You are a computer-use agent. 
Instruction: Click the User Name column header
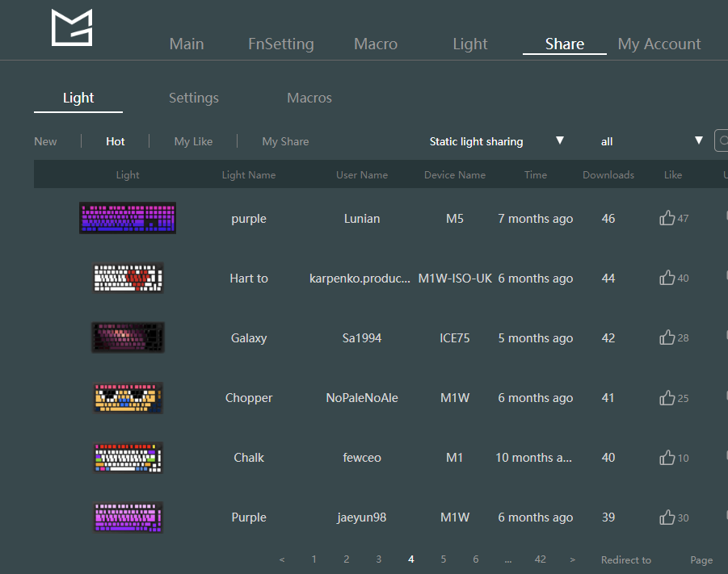coord(362,175)
